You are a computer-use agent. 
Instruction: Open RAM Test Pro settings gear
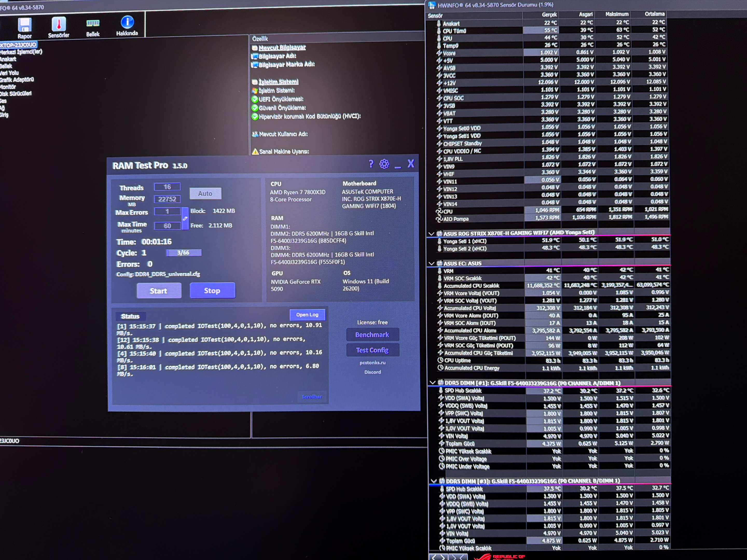click(384, 164)
